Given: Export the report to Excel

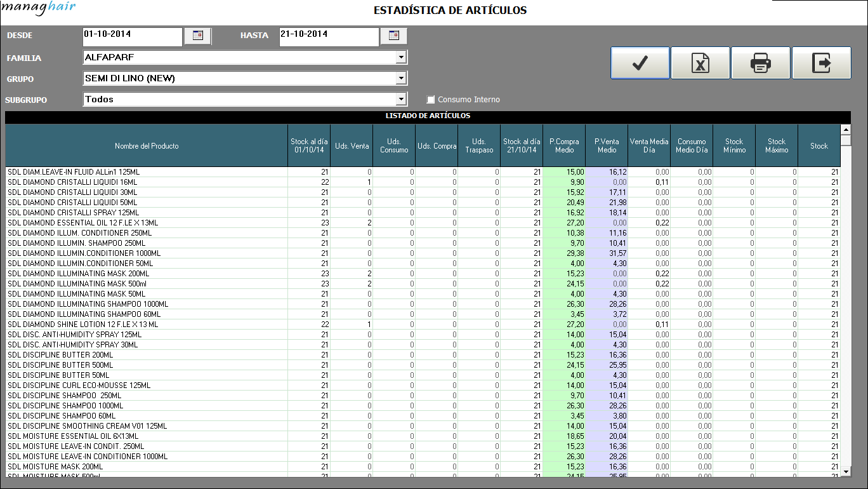Looking at the screenshot, I should [700, 64].
